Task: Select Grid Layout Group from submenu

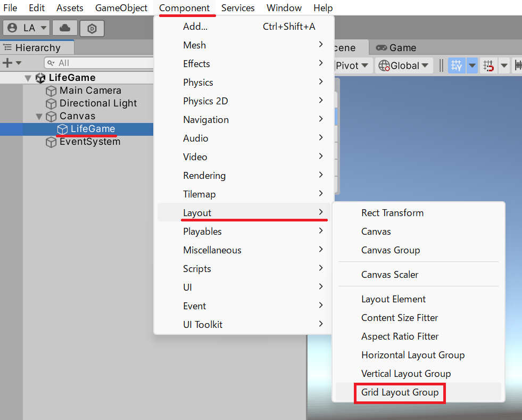Action: 400,393
